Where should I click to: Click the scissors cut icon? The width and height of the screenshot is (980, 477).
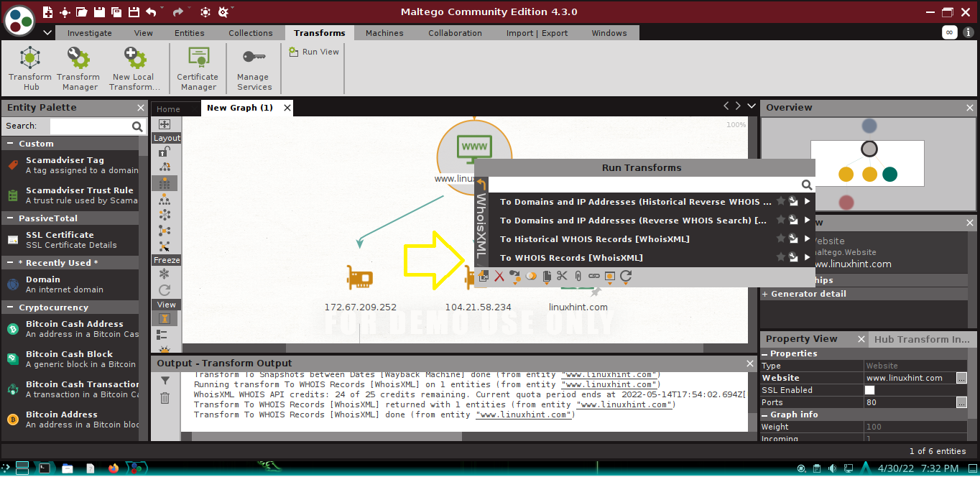[562, 276]
